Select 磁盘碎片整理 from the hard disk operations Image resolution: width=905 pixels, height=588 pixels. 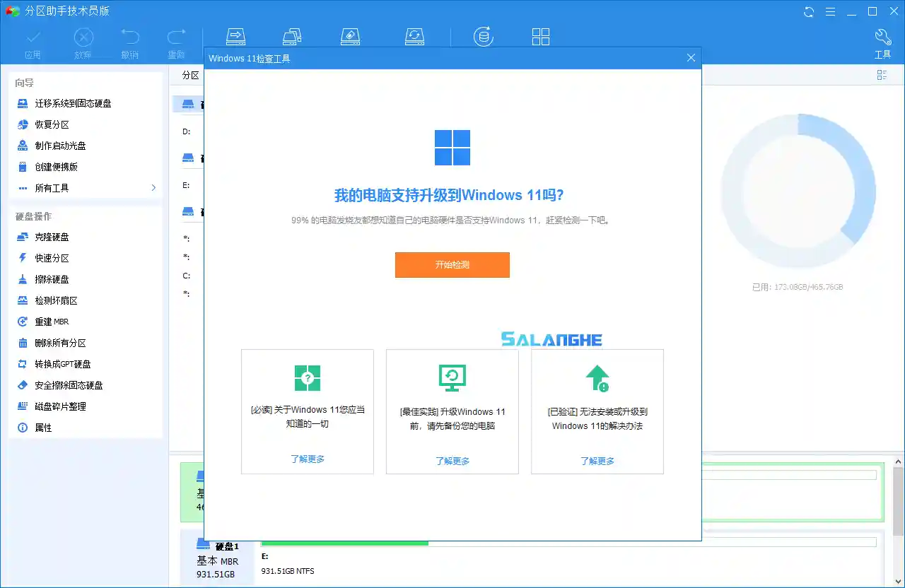tap(52, 406)
